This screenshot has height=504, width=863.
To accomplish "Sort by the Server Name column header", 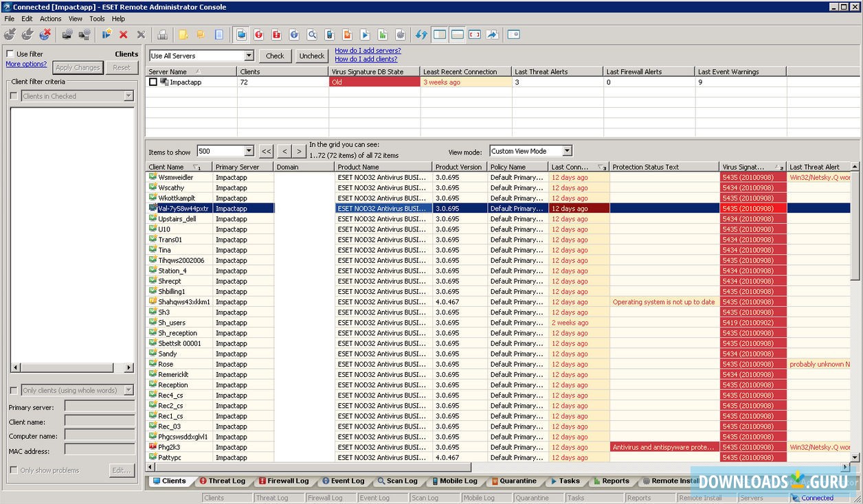I will tap(191, 71).
